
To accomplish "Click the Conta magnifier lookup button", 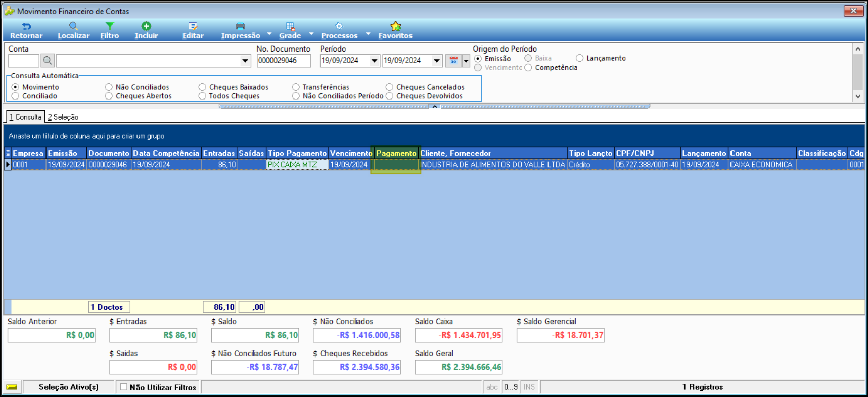I will click(x=48, y=61).
